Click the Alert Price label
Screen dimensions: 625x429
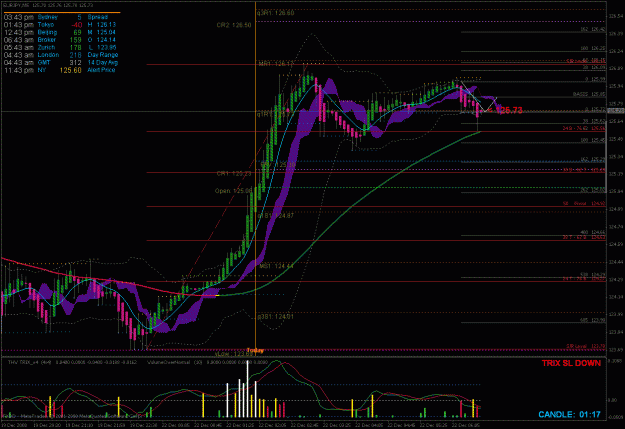tap(101, 70)
